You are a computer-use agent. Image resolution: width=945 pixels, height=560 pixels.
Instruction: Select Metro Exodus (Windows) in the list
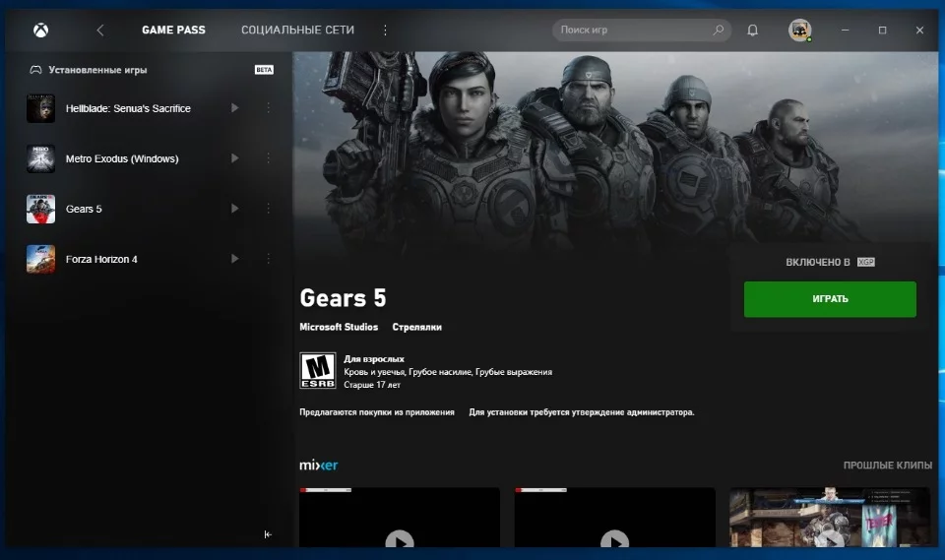pyautogui.click(x=122, y=158)
